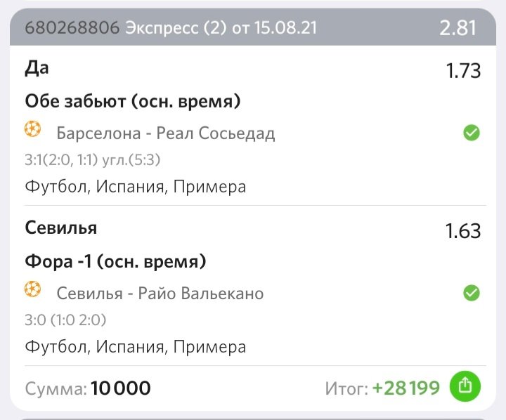The height and width of the screenshot is (420, 506).
Task: Tap the score line 3:1(2:0, 1:1) угл.(5:3)
Action: pos(93,159)
